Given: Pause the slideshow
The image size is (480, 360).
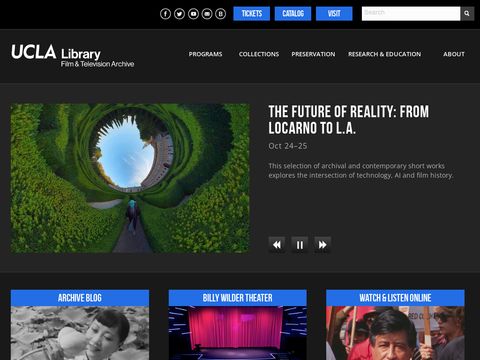Looking at the screenshot, I should click(x=300, y=245).
